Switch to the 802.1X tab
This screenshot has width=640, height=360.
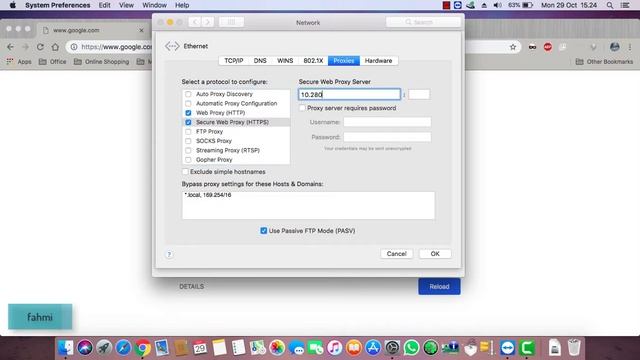pos(313,61)
